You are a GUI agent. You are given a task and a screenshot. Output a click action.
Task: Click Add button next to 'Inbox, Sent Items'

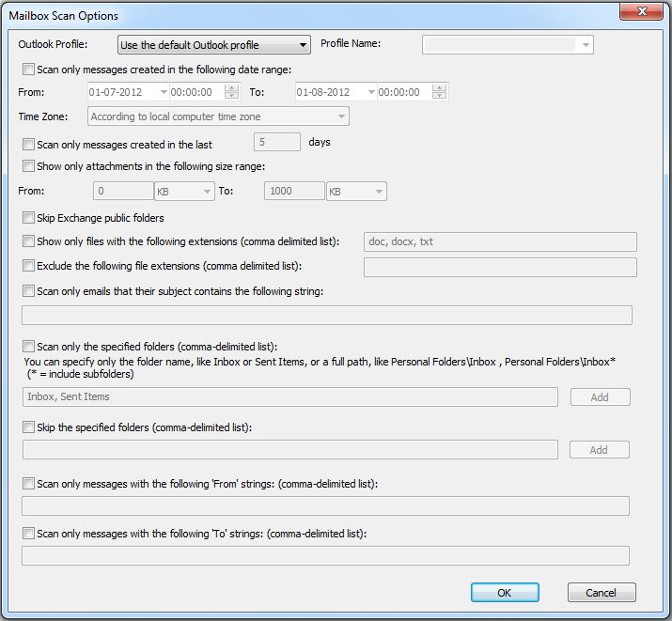[x=600, y=397]
